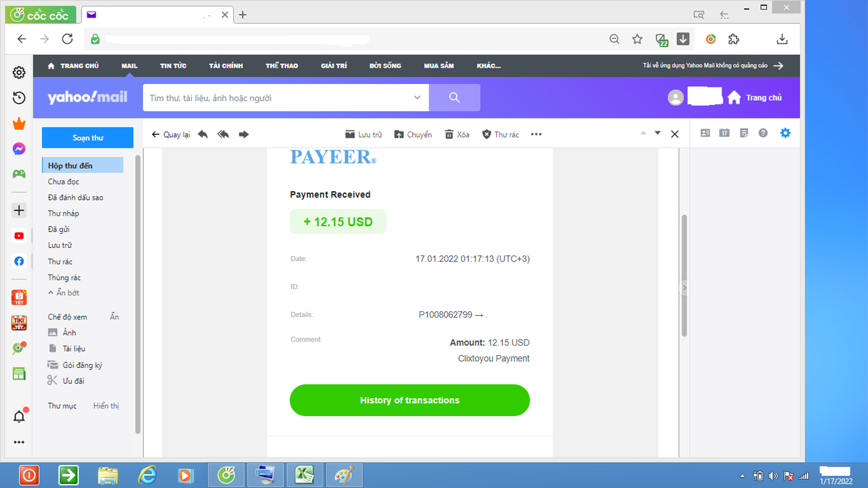Forward the email with forward arrow
Viewport: 868px width, 488px height.
(x=244, y=134)
